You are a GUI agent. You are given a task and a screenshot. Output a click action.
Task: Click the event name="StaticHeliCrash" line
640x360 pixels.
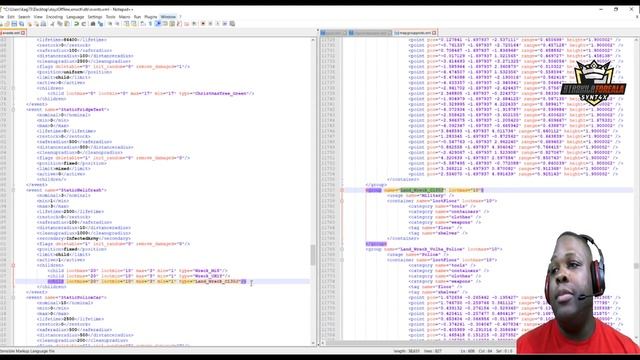67,190
